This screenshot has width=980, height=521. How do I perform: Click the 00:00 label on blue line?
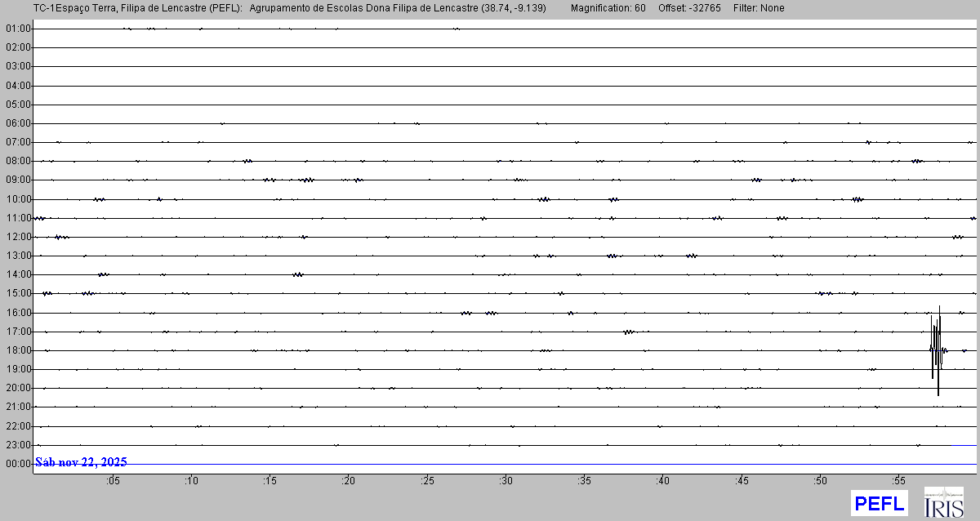coord(18,464)
